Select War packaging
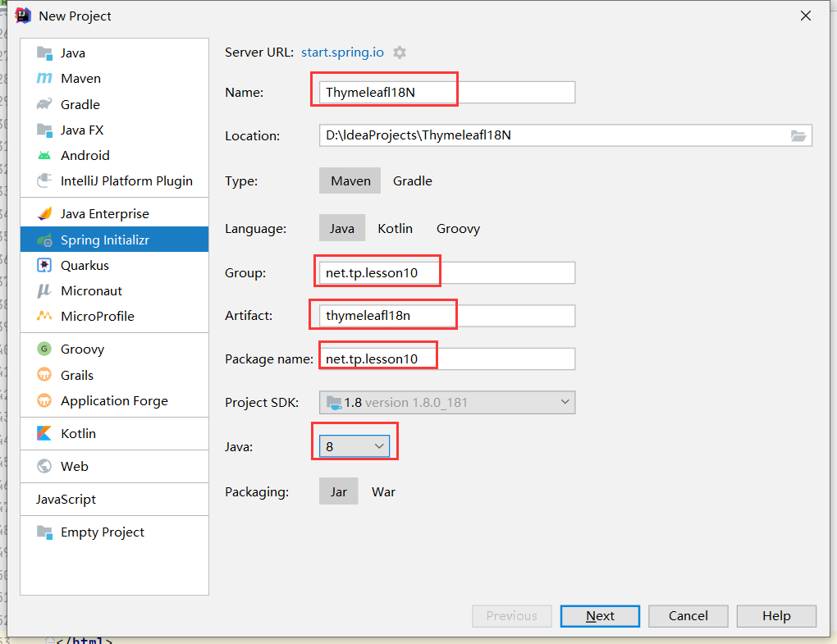 pos(383,491)
